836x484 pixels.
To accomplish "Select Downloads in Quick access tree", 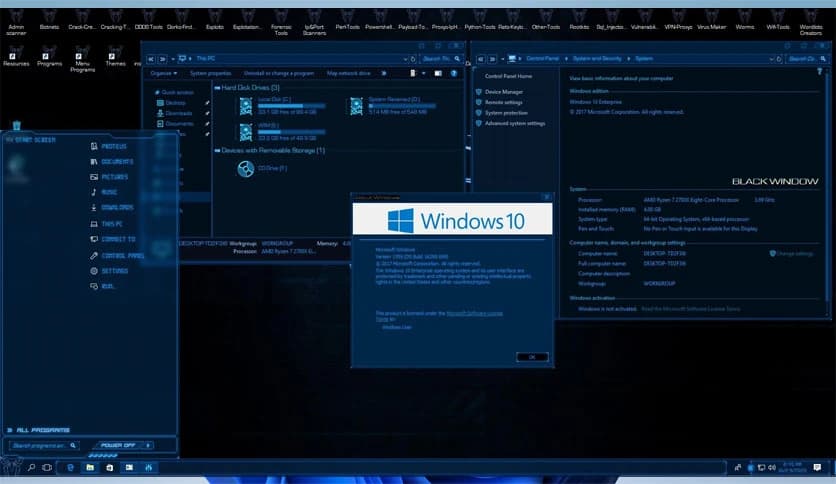I will (174, 114).
